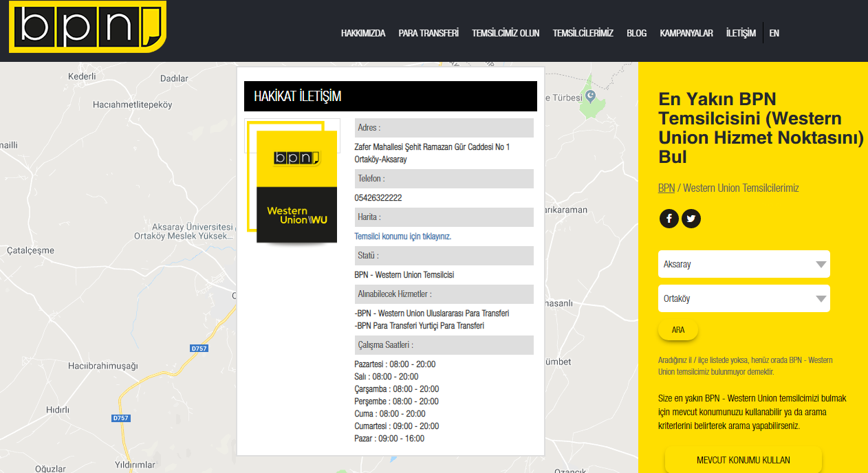Open the Para Transferi menu
The width and height of the screenshot is (868, 473).
[x=428, y=33]
